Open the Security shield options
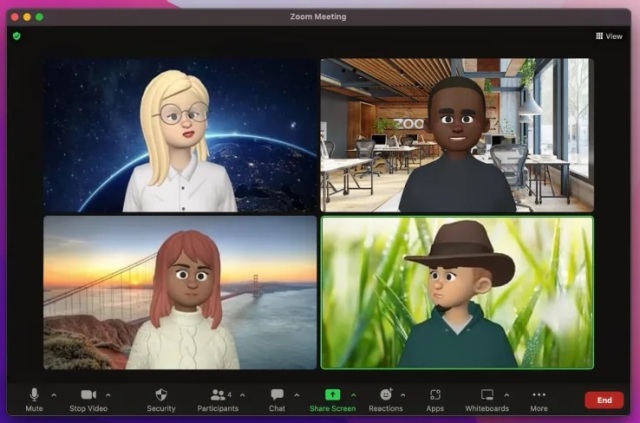 (x=161, y=399)
